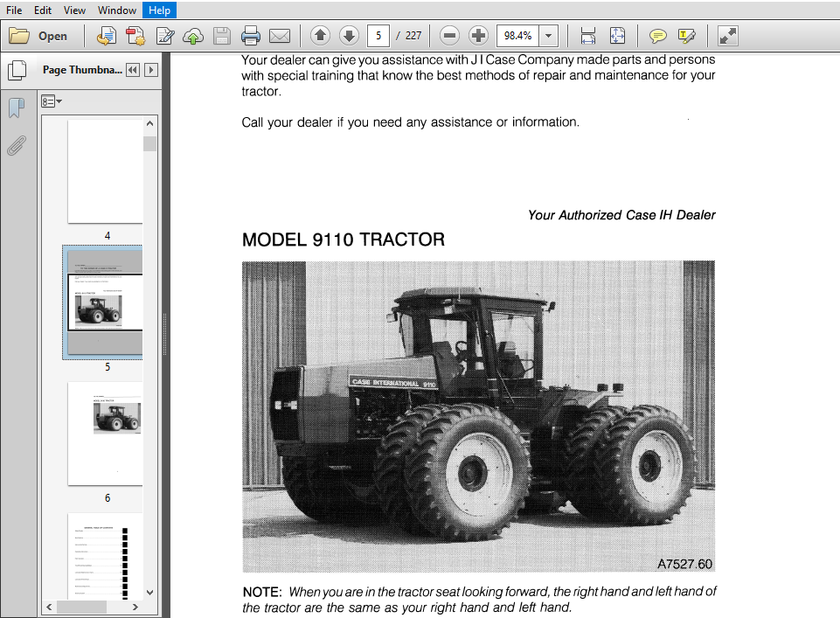This screenshot has width=840, height=618.
Task: Click the panel expand right arrow button
Action: coord(151,70)
